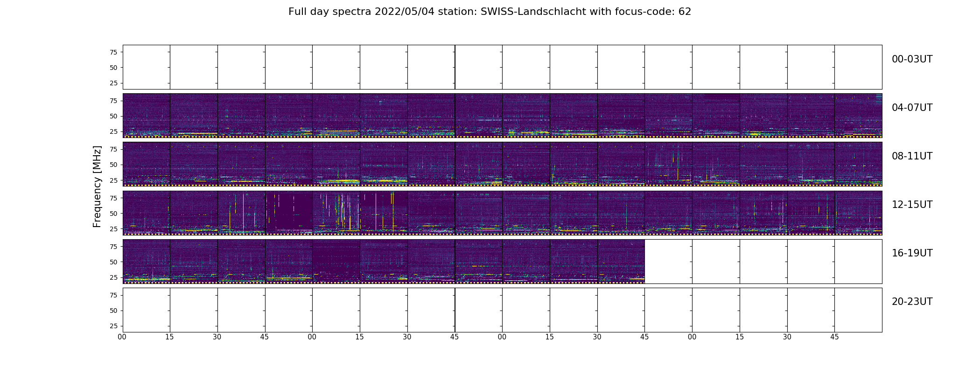Image resolution: width=980 pixels, height=373 pixels.
Task: Click the '75' tick on the 00-03UT axis
Action: point(113,52)
